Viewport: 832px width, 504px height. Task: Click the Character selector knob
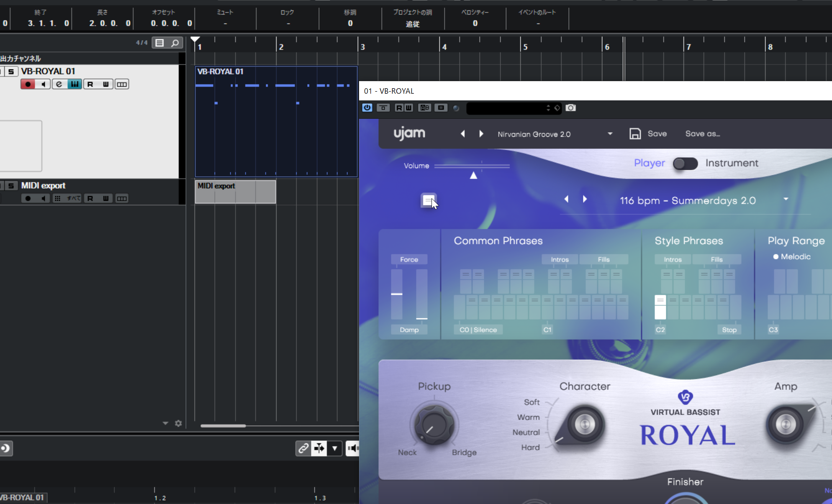585,425
